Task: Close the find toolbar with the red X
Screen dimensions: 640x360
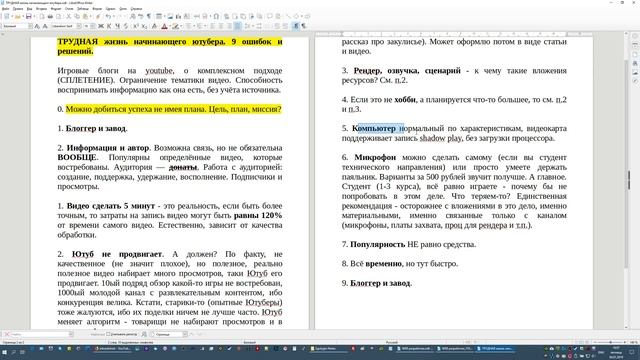Action: tap(7, 334)
